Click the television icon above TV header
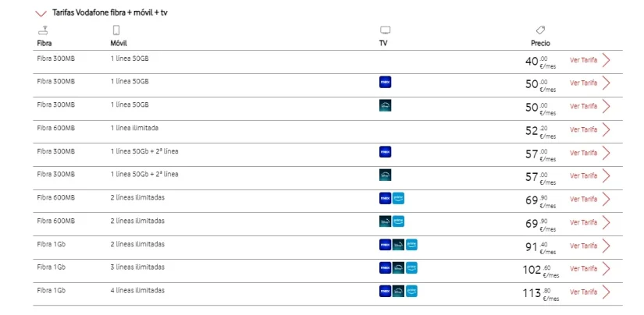Viewport: 644px width, 315px height. point(384,30)
